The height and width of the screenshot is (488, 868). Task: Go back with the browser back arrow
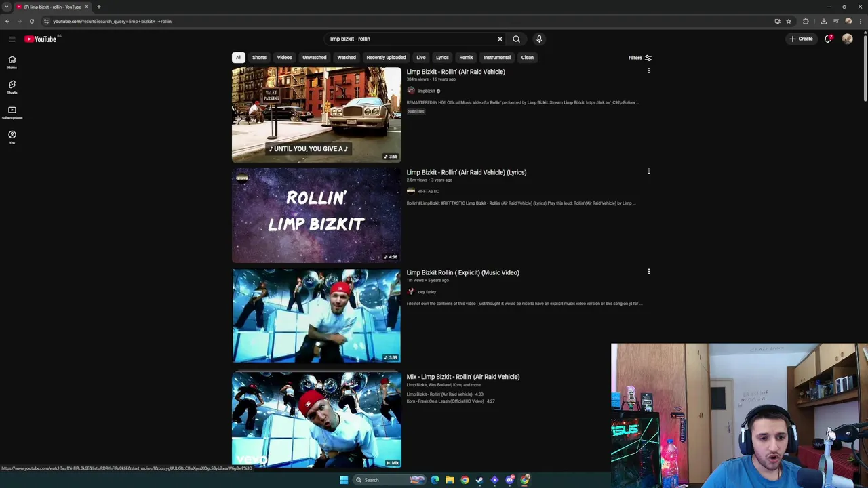[7, 21]
